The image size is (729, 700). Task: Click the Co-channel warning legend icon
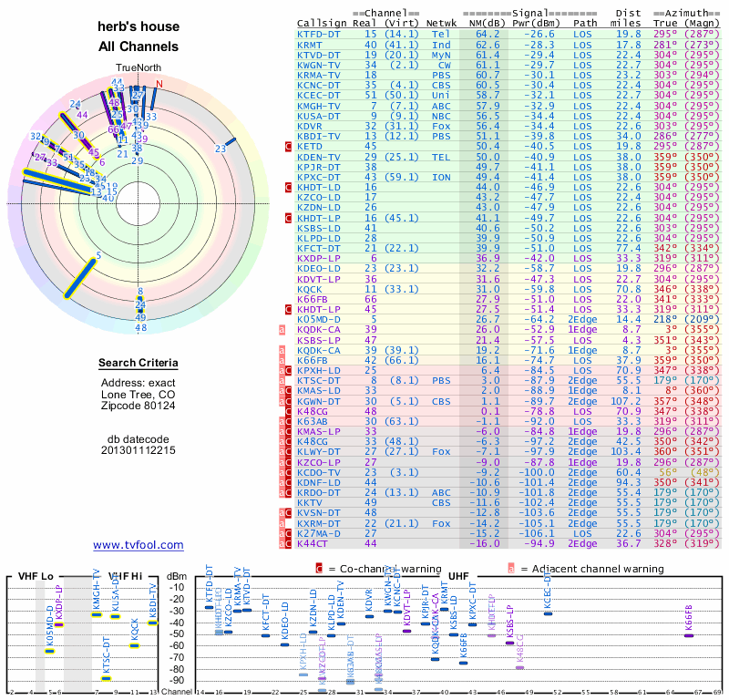(x=319, y=569)
